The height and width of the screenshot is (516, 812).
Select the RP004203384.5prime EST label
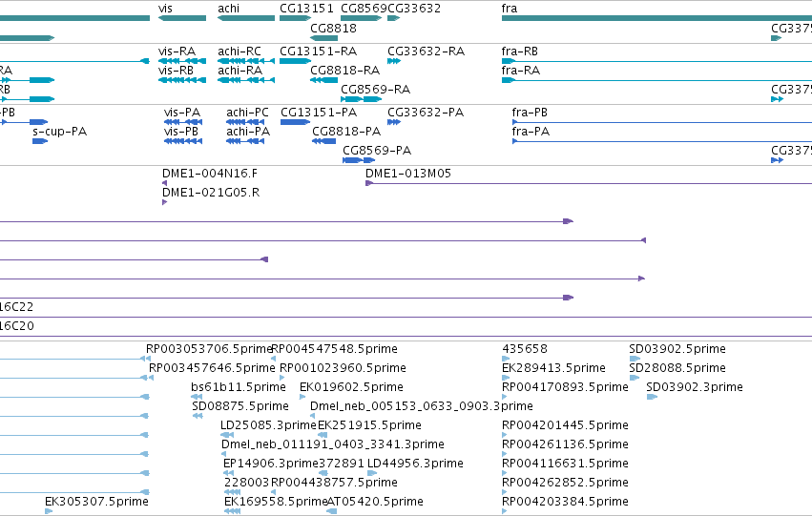[565, 502]
